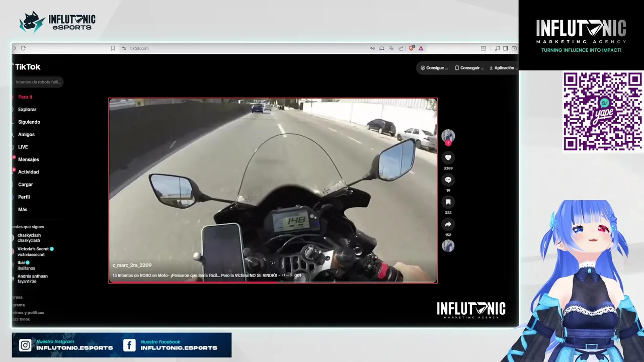Open comments via the speech bubble icon

(x=448, y=180)
